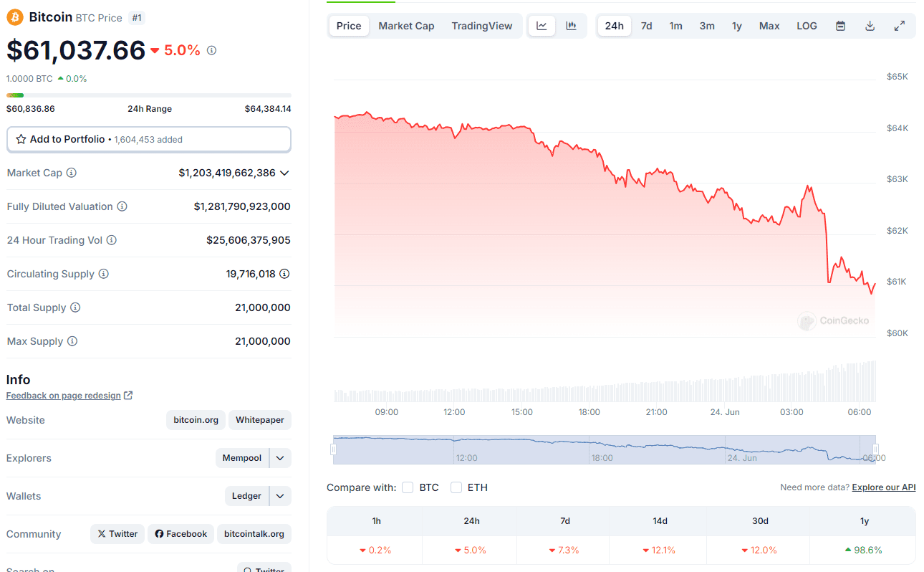Open the 24 Hour Trading Vol info icon
Screen dimensions: 924x572
pyautogui.click(x=112, y=240)
